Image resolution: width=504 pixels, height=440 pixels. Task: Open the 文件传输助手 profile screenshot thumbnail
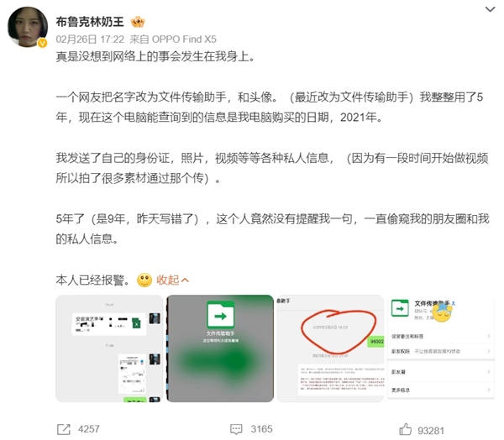(x=441, y=348)
